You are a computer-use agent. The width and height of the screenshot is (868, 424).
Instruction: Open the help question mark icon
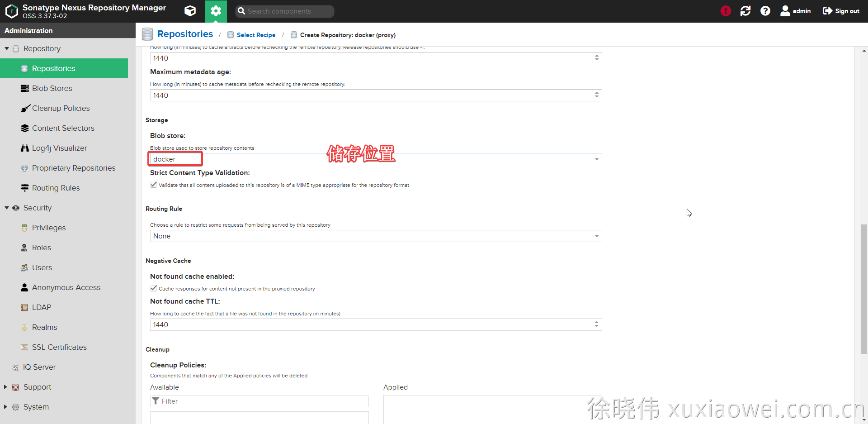(x=765, y=11)
